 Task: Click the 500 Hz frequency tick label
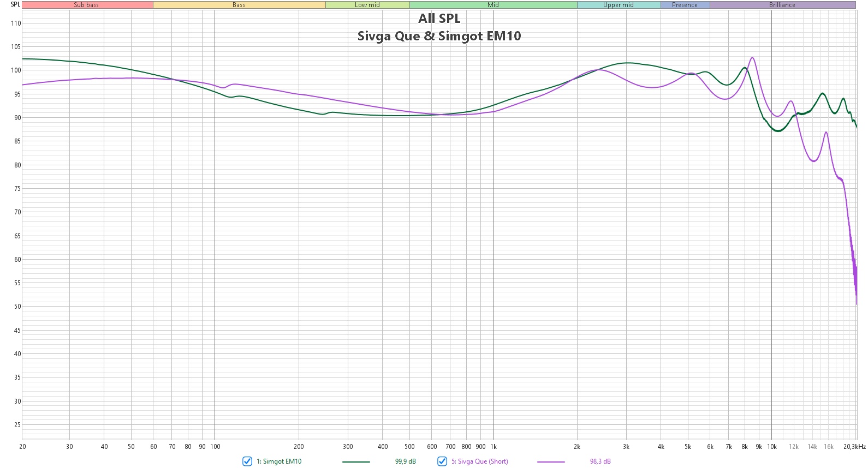pyautogui.click(x=409, y=447)
